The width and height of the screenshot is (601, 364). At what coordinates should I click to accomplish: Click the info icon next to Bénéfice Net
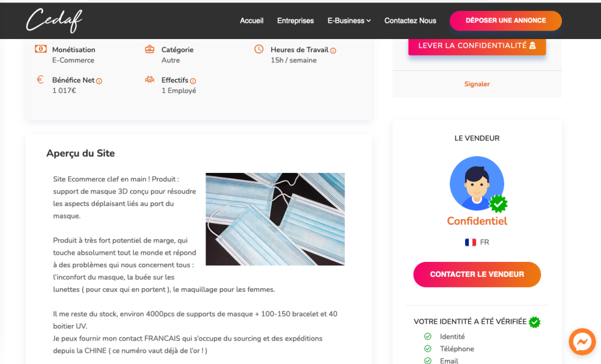99,81
